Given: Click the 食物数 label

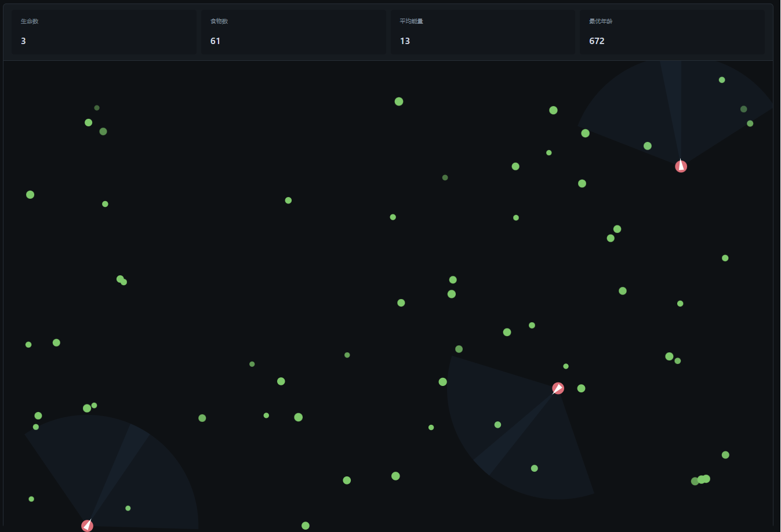Looking at the screenshot, I should (x=219, y=21).
